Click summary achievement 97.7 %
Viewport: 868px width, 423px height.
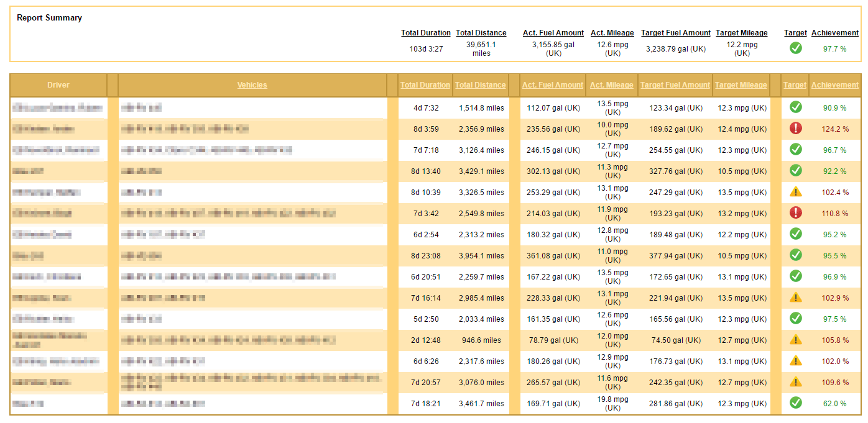835,49
